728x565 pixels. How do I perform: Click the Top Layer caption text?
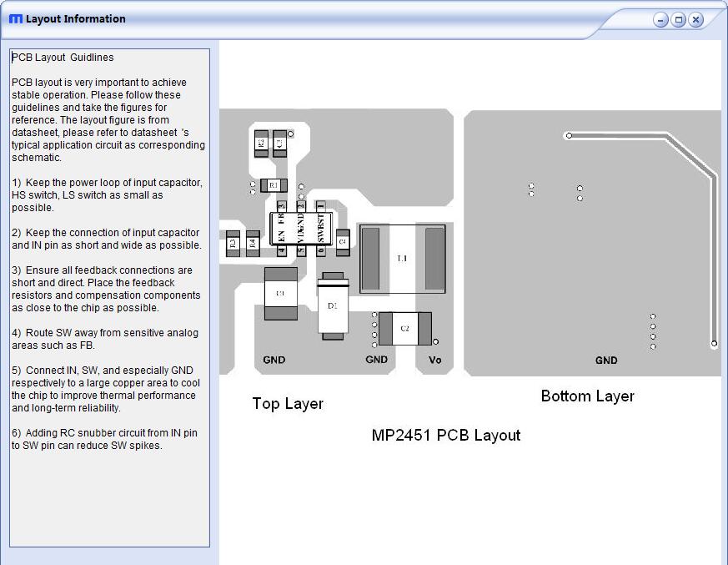[x=288, y=403]
